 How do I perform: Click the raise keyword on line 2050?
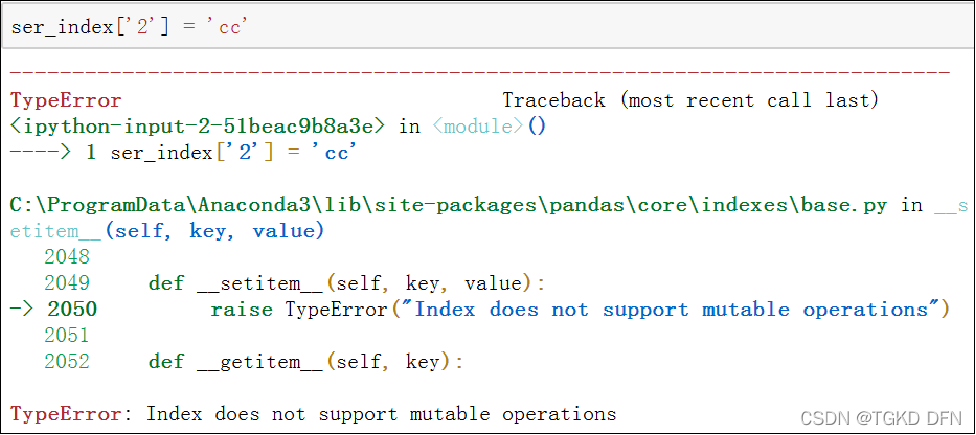(x=242, y=309)
